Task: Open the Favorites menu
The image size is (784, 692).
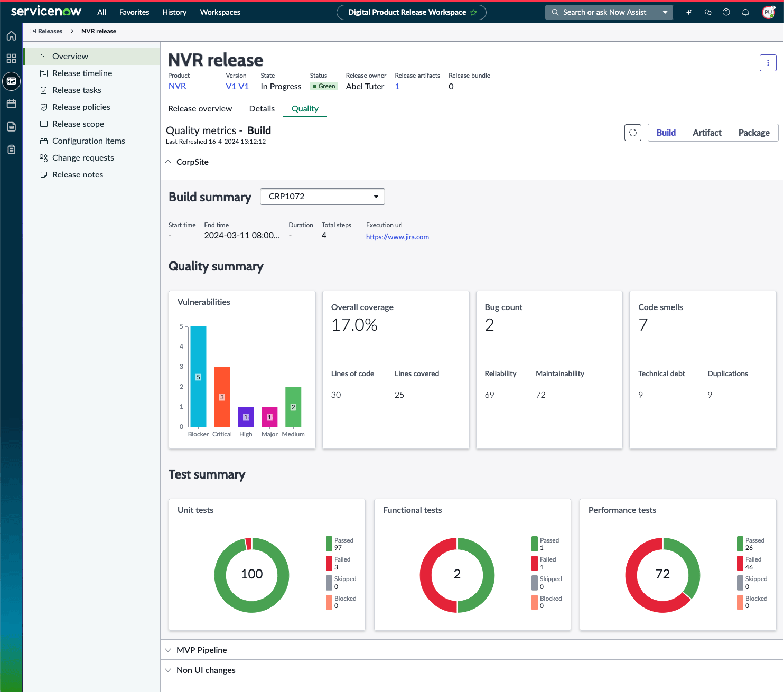Action: click(134, 12)
